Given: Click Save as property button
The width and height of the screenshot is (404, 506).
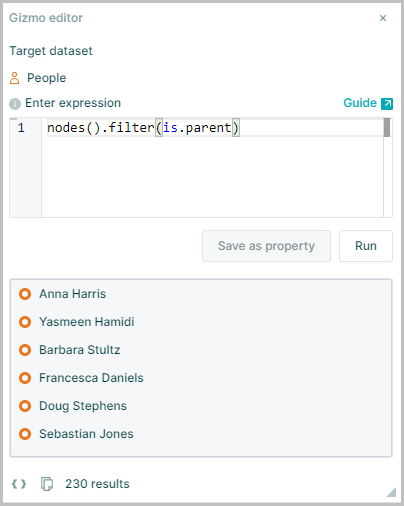Looking at the screenshot, I should point(266,246).
